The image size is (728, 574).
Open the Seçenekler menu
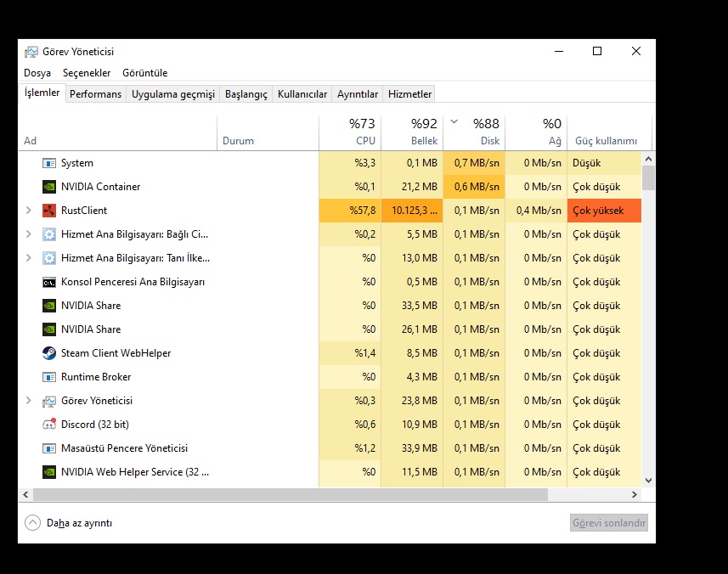(87, 73)
